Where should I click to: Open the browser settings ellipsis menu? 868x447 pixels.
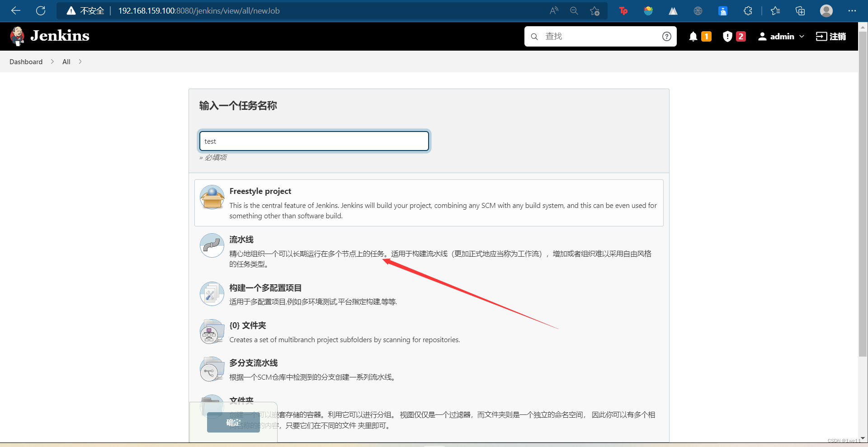(x=852, y=11)
